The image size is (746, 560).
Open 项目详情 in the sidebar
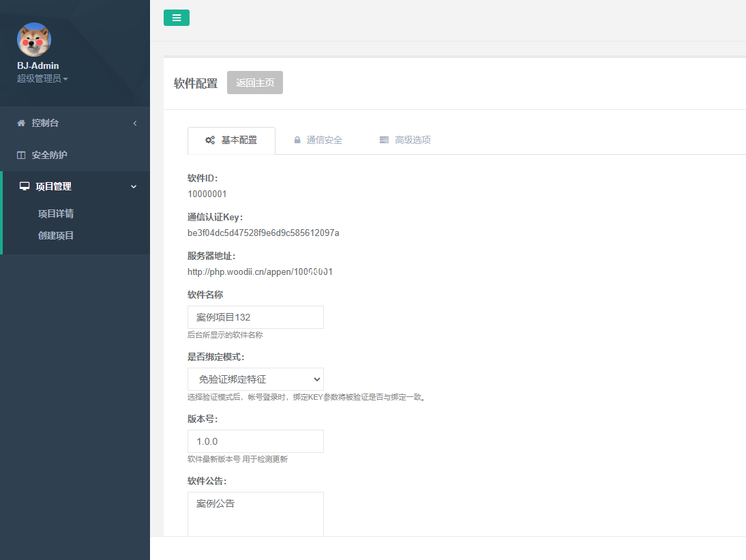[x=56, y=213]
